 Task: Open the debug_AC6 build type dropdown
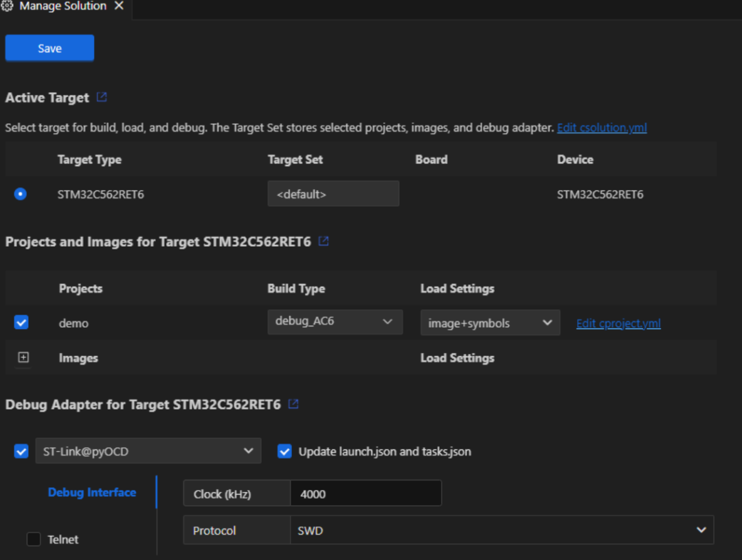click(335, 322)
